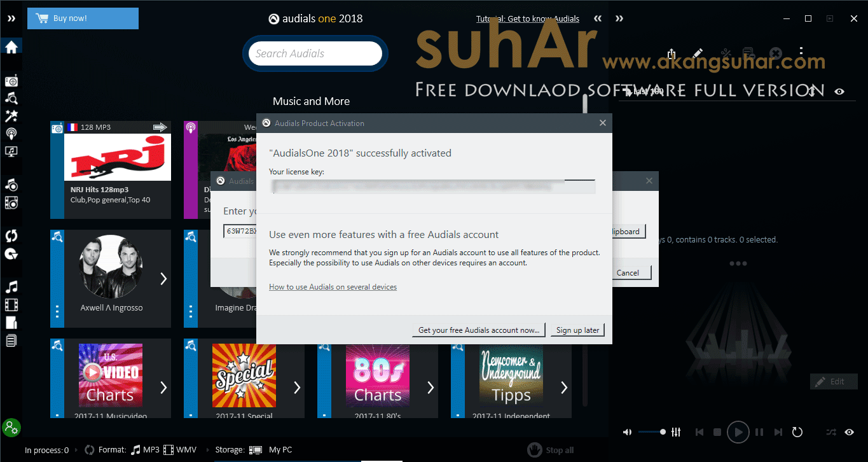Open the magic wand Wishes icon in the sidebar
The width and height of the screenshot is (868, 462).
tap(11, 116)
